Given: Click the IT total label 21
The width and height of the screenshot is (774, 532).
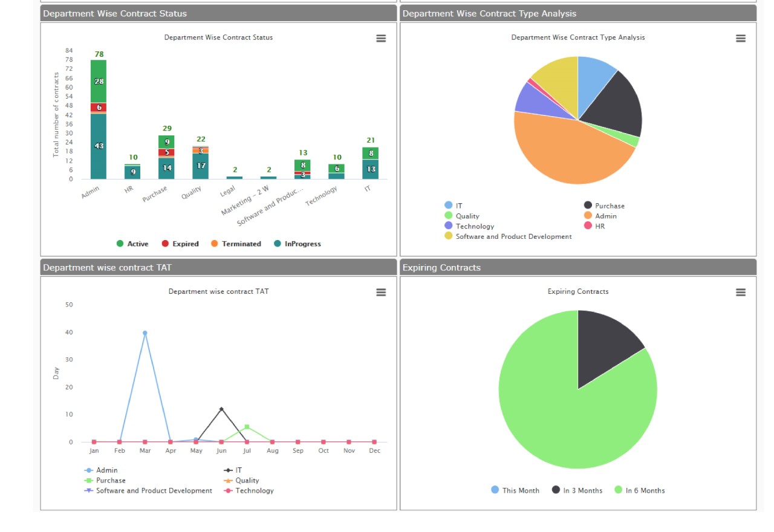Looking at the screenshot, I should pyautogui.click(x=371, y=140).
